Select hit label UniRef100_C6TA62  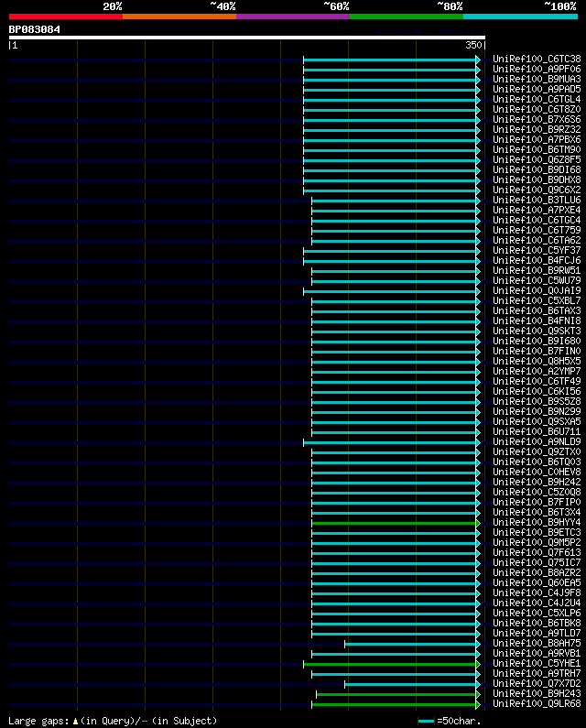point(537,240)
